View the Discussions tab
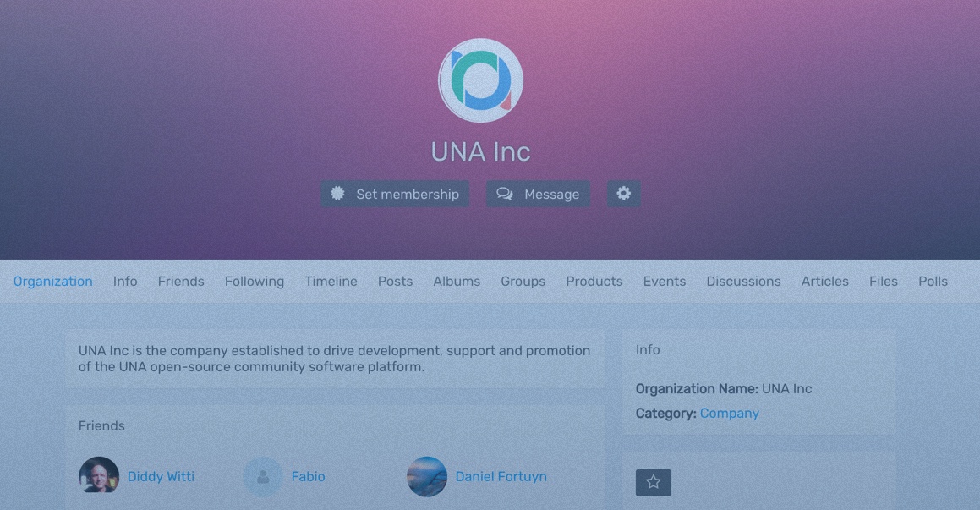Image resolution: width=980 pixels, height=510 pixels. pyautogui.click(x=743, y=282)
